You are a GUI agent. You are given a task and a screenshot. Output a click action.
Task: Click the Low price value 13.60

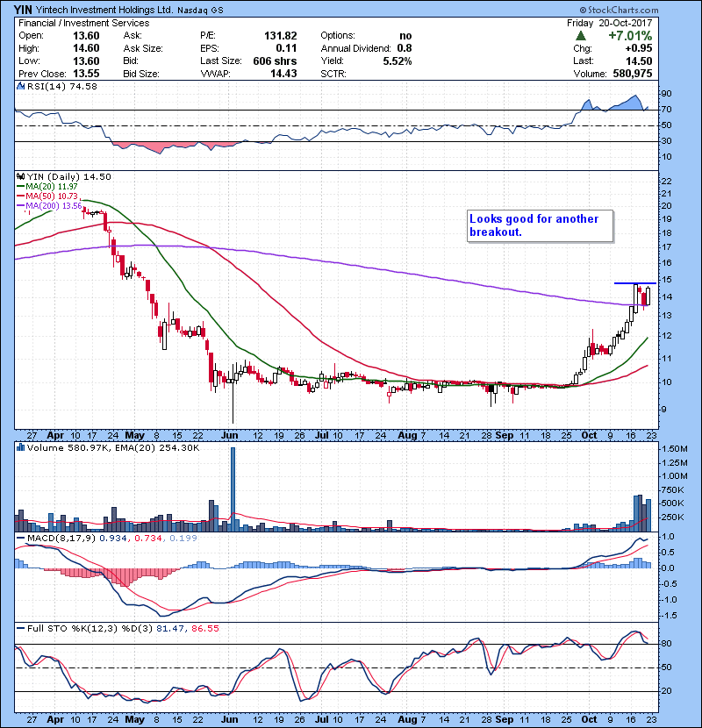click(x=86, y=61)
